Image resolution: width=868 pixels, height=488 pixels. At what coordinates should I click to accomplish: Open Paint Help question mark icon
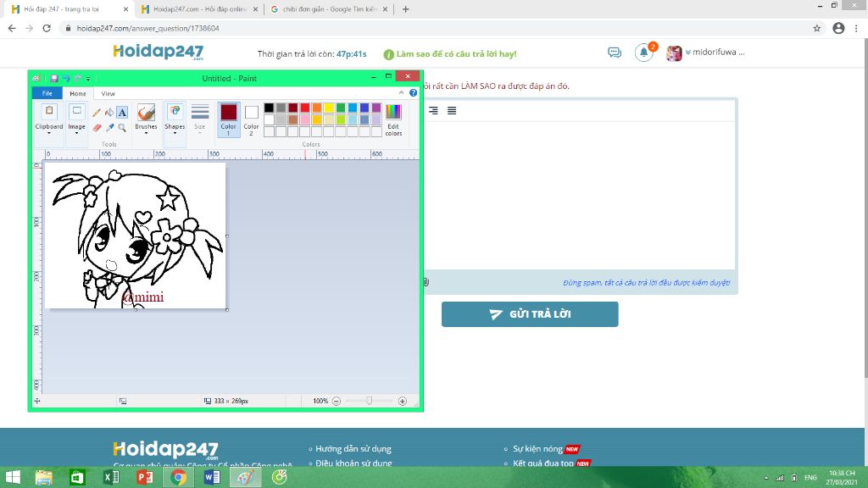(x=413, y=93)
